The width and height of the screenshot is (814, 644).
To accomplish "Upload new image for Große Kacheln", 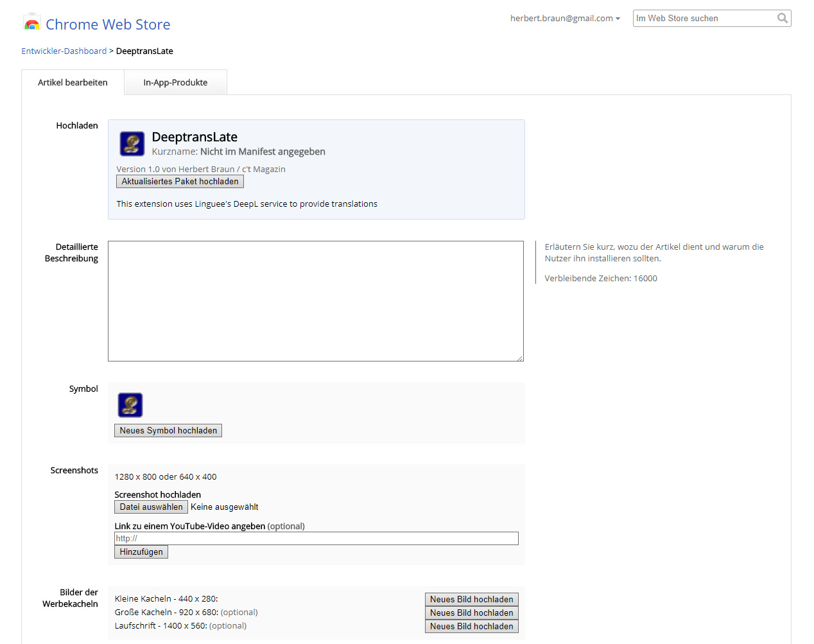I will click(472, 613).
